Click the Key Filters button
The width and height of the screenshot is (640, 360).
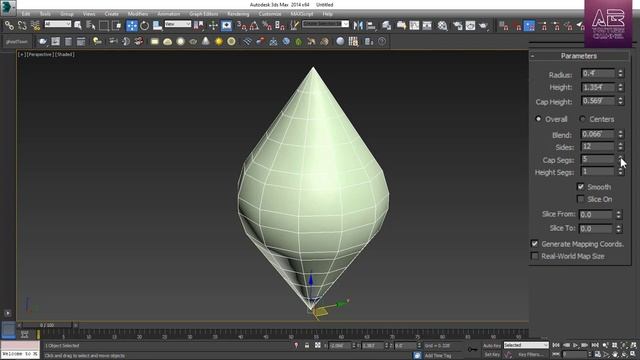click(530, 355)
